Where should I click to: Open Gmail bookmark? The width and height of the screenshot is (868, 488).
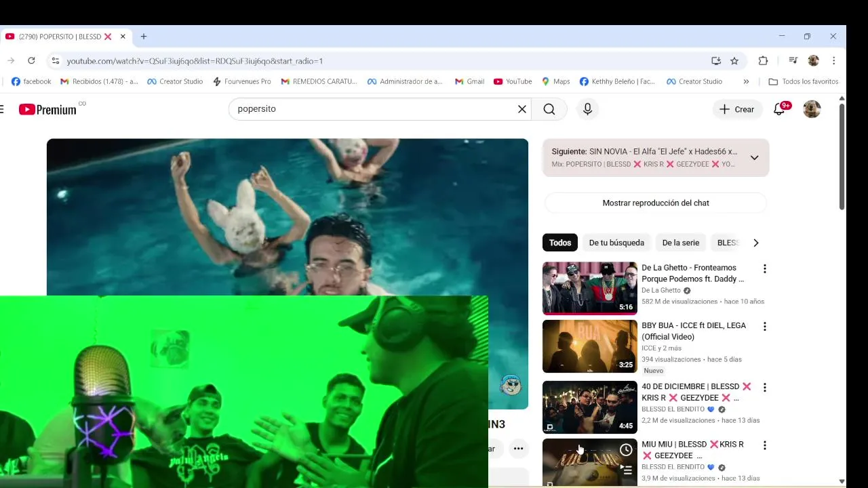[x=468, y=81]
